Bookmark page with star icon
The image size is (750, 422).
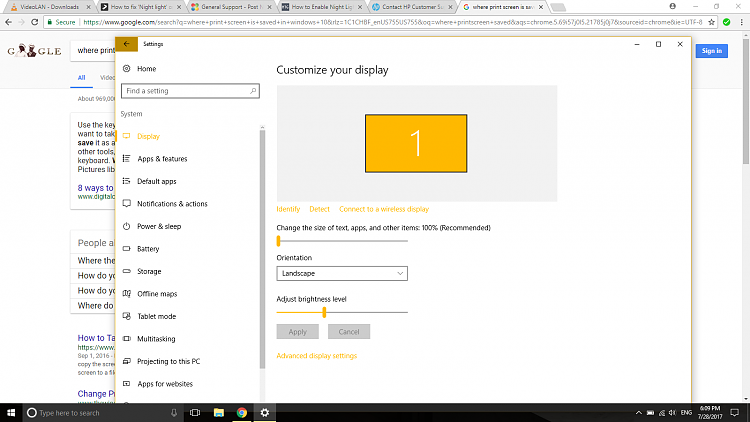coord(711,22)
